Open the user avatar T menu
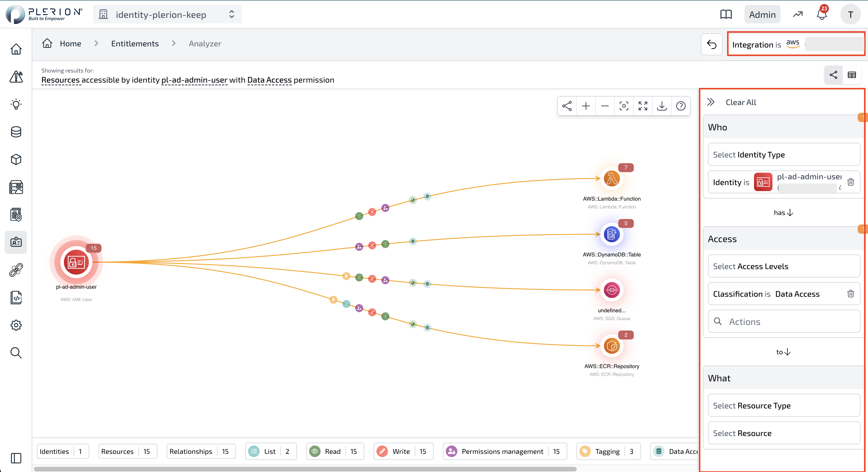Viewport: 868px width, 472px height. point(850,14)
